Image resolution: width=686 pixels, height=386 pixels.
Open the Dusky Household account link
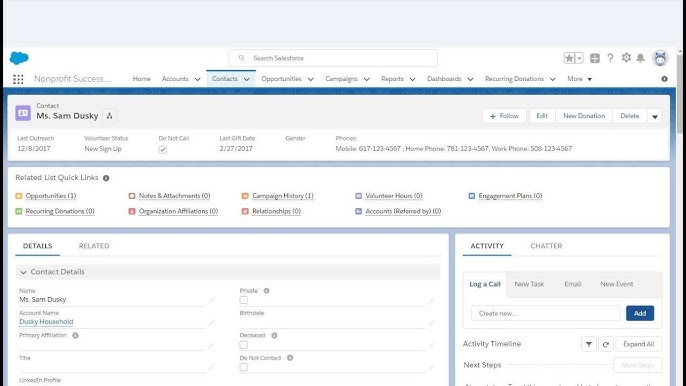pos(46,322)
